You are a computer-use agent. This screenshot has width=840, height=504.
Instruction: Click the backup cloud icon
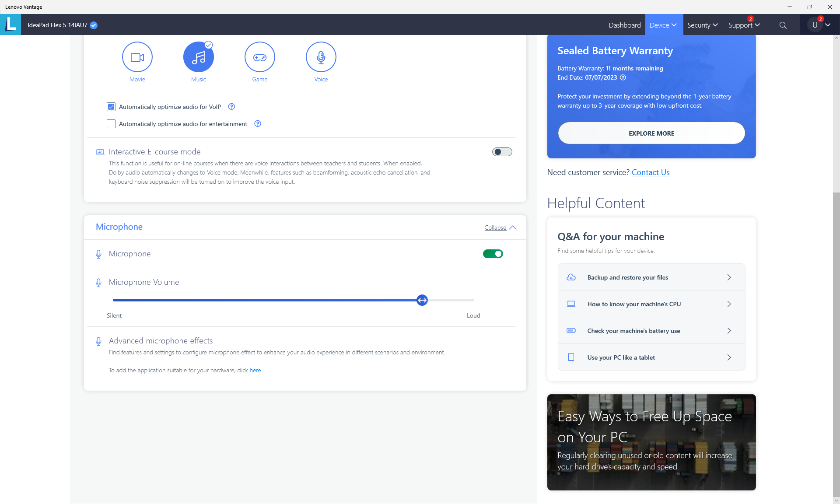click(x=571, y=277)
